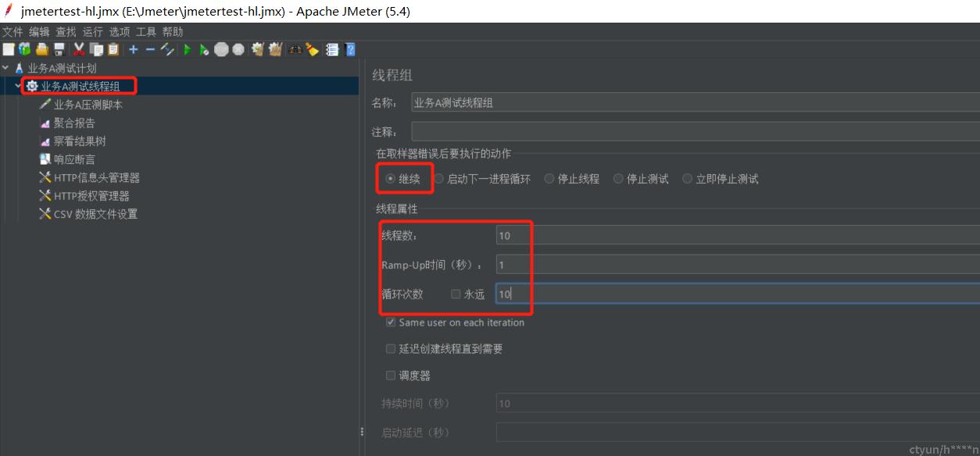Select HTTP授权管理器 in the tree
The height and width of the screenshot is (456, 980).
click(x=91, y=196)
